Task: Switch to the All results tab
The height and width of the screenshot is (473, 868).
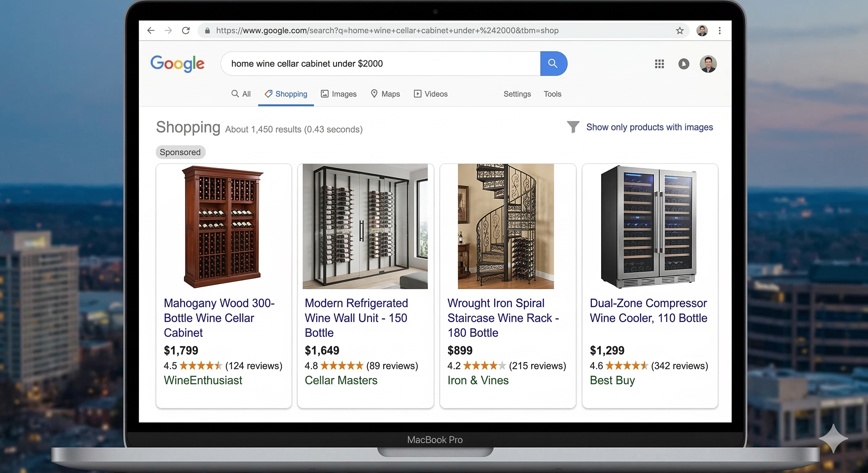Action: (x=241, y=94)
